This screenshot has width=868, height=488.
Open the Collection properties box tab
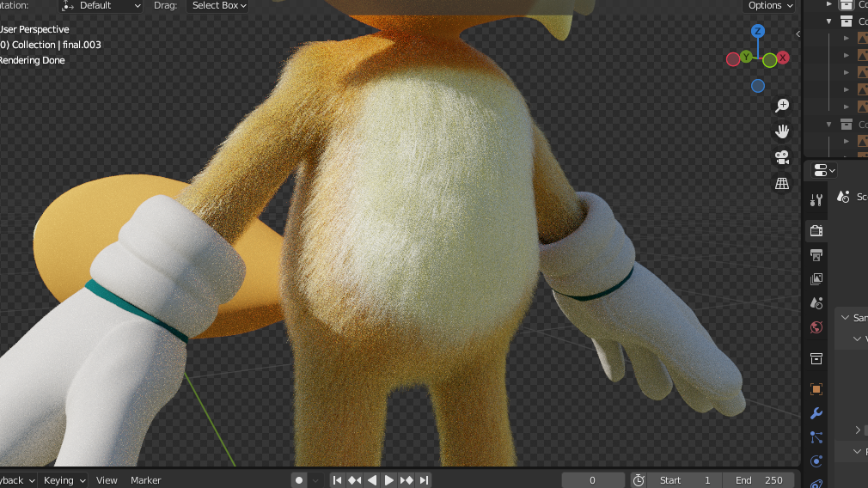pyautogui.click(x=816, y=358)
